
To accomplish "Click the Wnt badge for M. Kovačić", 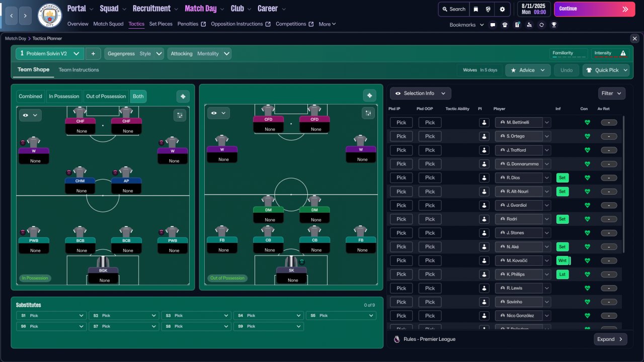I will pyautogui.click(x=563, y=260).
